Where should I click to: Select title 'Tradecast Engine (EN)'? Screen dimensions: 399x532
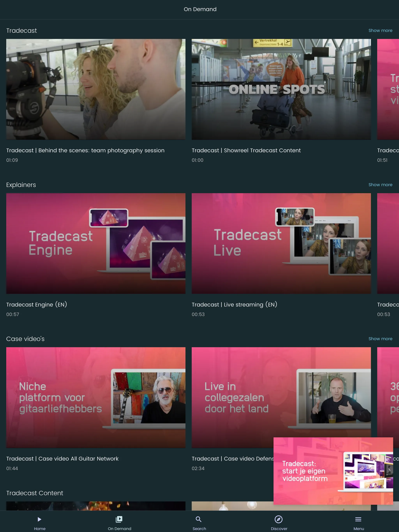pyautogui.click(x=37, y=305)
